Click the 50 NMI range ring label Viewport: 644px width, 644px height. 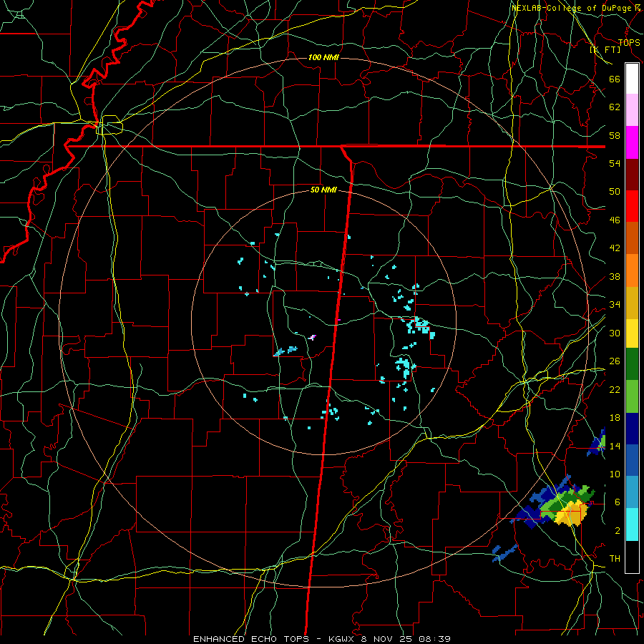tap(323, 190)
